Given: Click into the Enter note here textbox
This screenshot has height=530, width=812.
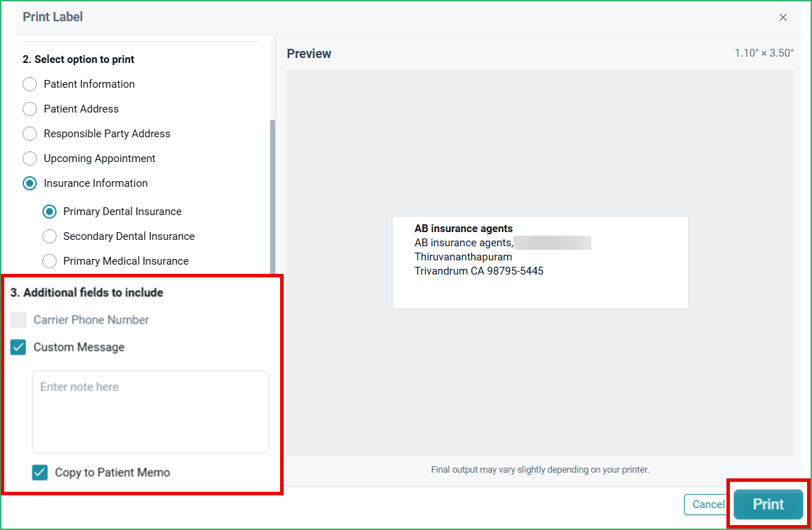Looking at the screenshot, I should pos(151,412).
